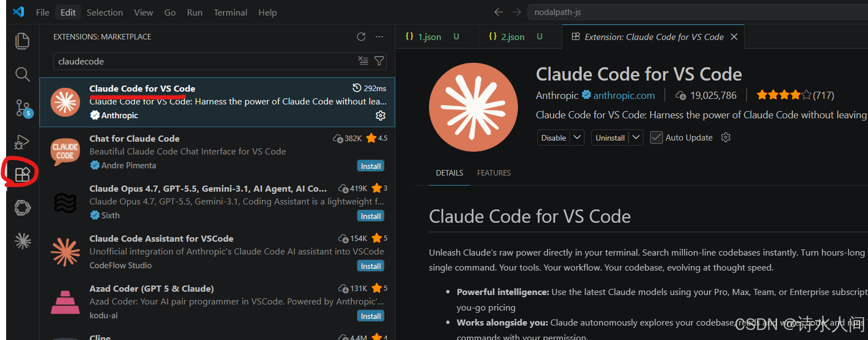Screen dimensions: 868x340
Task: Click the CodeFlow Studio publisher name
Action: pyautogui.click(x=121, y=266)
